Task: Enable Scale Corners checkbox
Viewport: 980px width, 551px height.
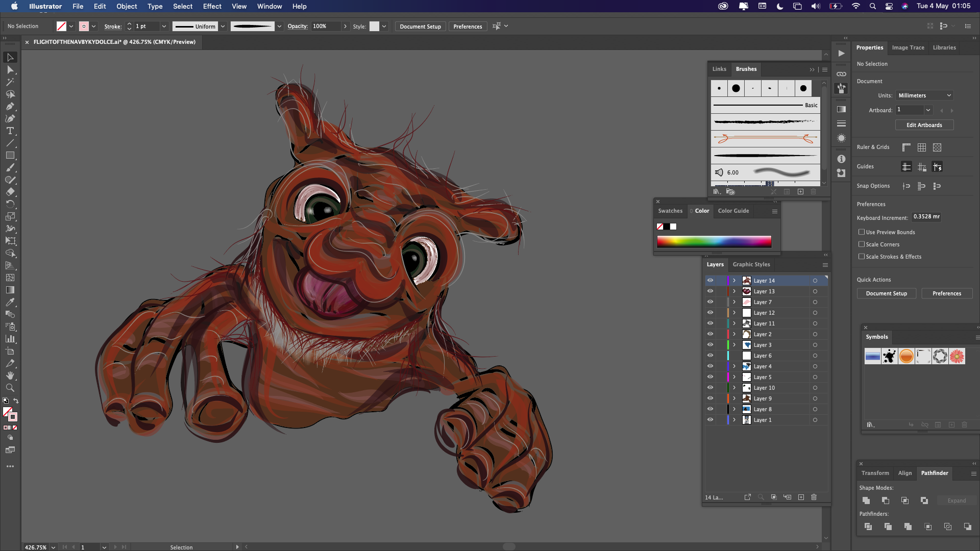Action: (x=862, y=244)
